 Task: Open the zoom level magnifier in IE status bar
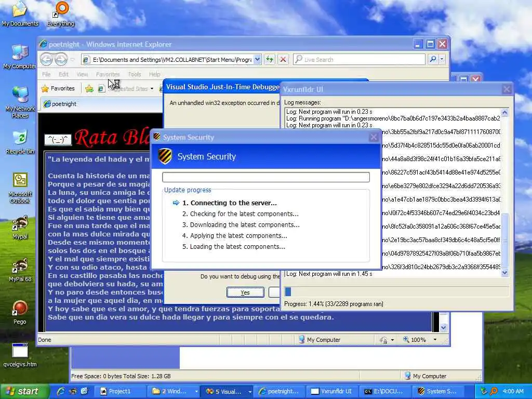(x=406, y=339)
